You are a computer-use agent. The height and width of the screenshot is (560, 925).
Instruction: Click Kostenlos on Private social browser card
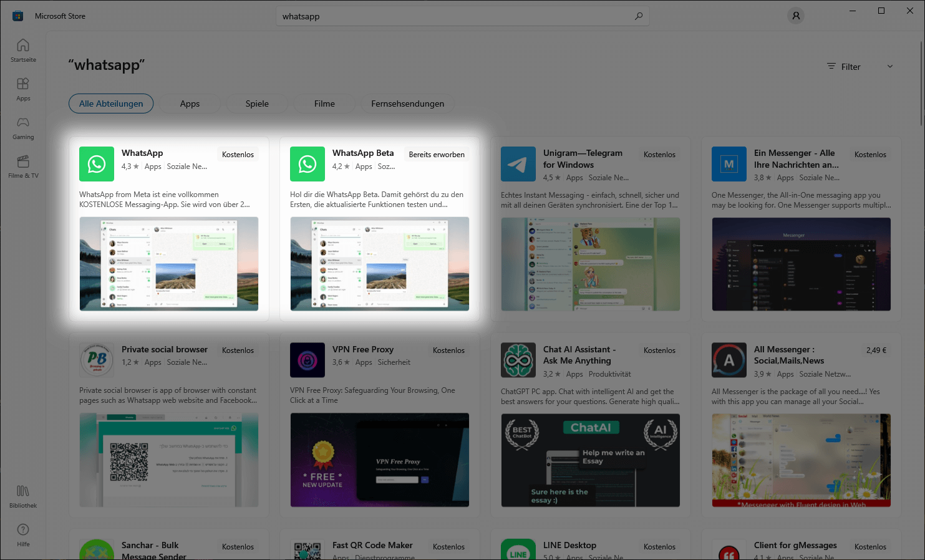238,350
